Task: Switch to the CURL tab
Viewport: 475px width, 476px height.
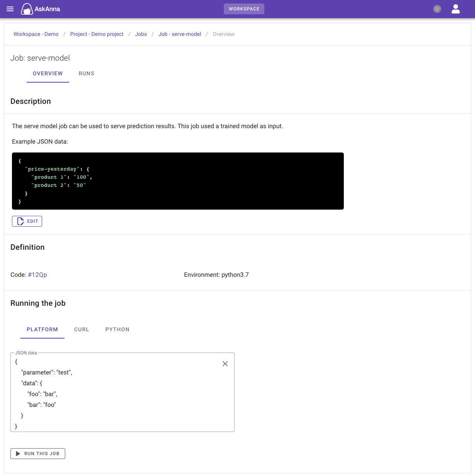Action: (x=81, y=329)
